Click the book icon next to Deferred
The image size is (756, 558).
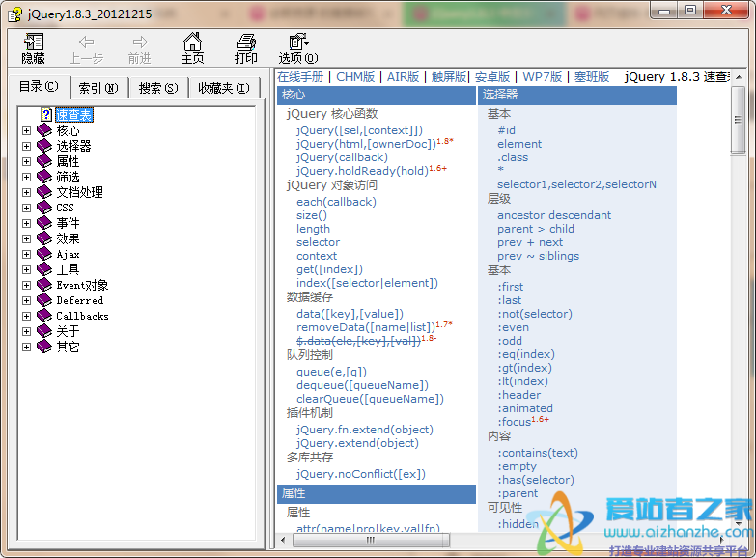coord(44,300)
